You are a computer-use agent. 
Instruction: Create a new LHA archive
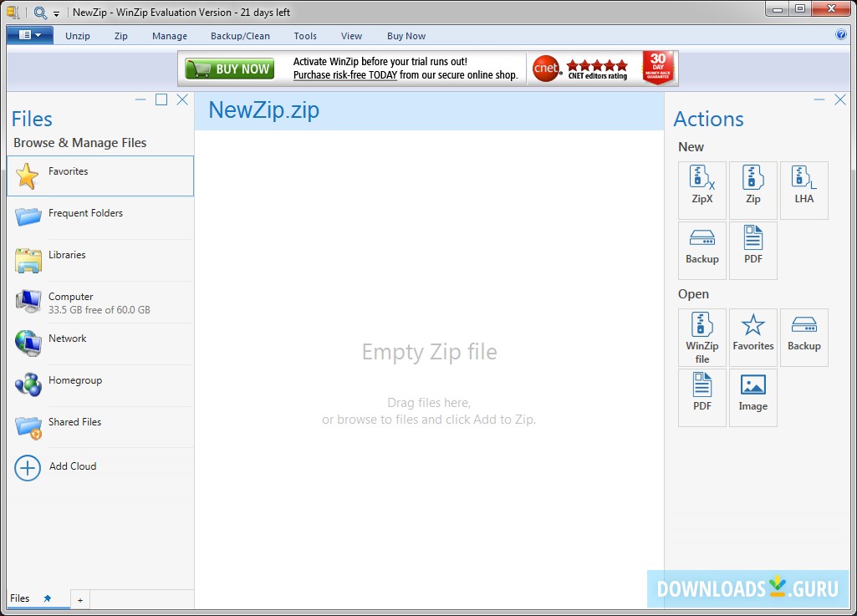coord(803,191)
